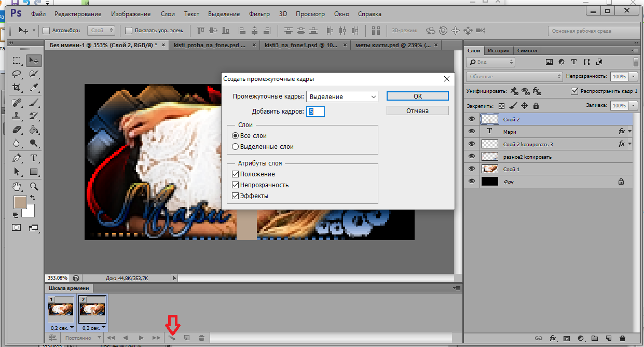Toggle Quick Mask mode

pyautogui.click(x=17, y=227)
